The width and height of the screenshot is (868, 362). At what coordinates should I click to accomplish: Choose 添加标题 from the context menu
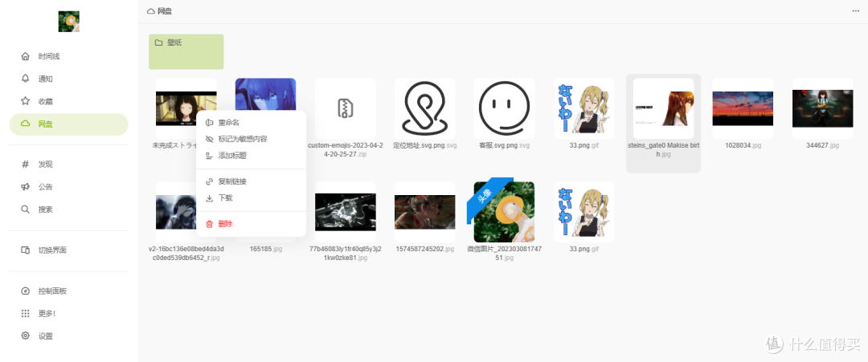252,156
